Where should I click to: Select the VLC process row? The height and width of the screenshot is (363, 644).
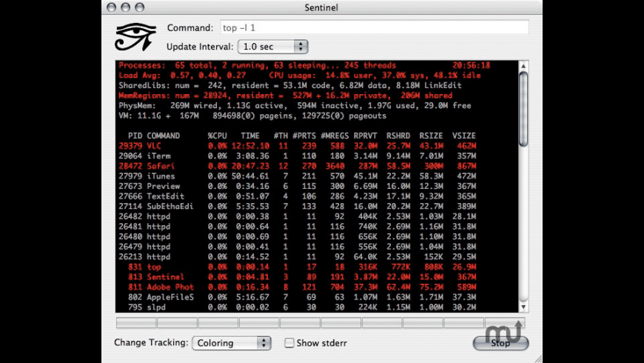(298, 146)
